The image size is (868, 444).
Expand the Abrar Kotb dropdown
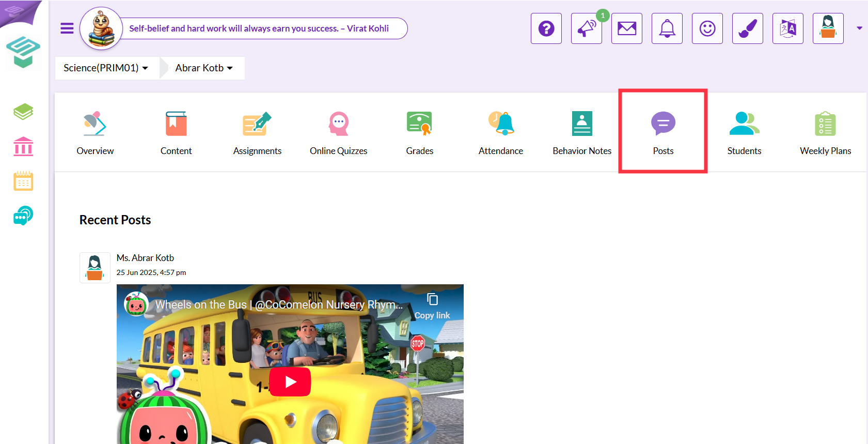click(x=204, y=68)
